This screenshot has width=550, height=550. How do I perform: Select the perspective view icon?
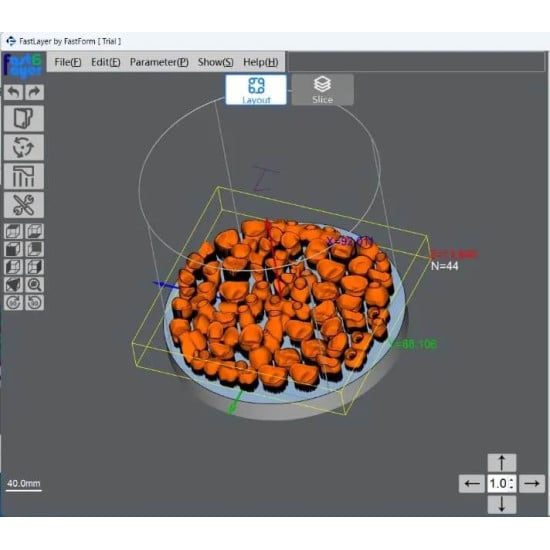13,285
